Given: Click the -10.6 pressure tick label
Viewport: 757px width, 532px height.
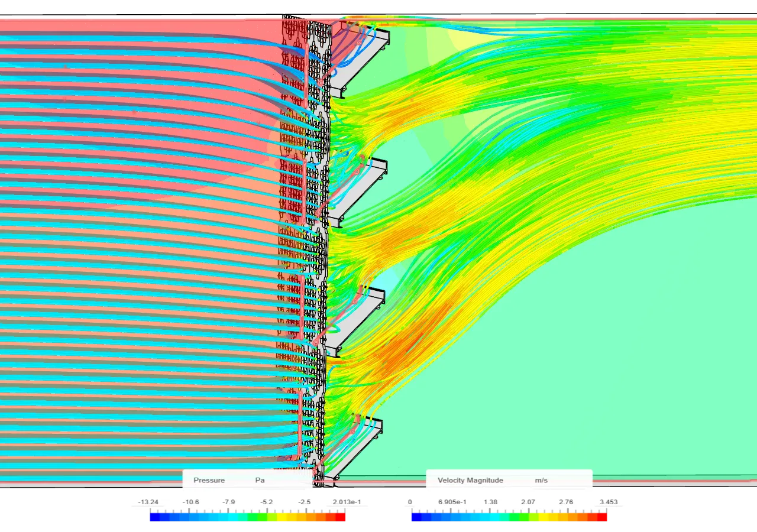Looking at the screenshot, I should (x=190, y=502).
